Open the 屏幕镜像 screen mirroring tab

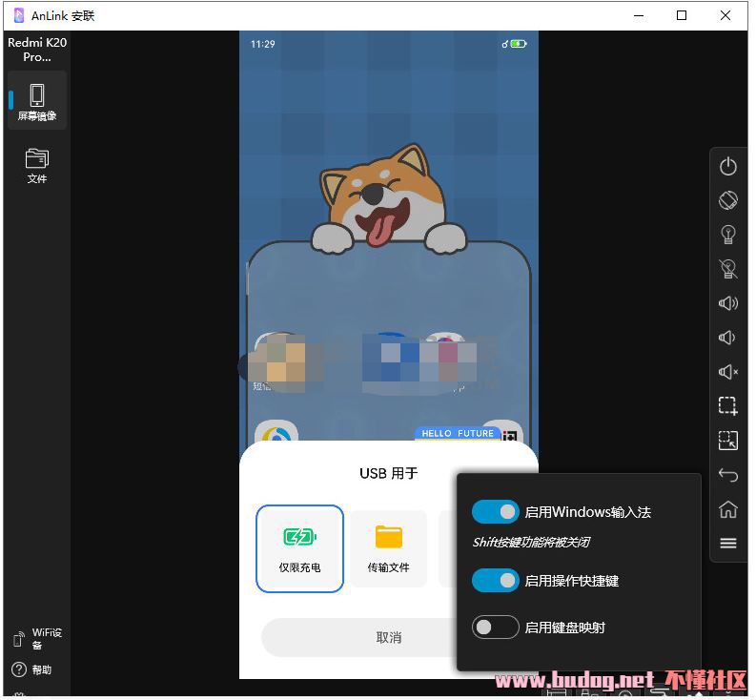tap(37, 101)
